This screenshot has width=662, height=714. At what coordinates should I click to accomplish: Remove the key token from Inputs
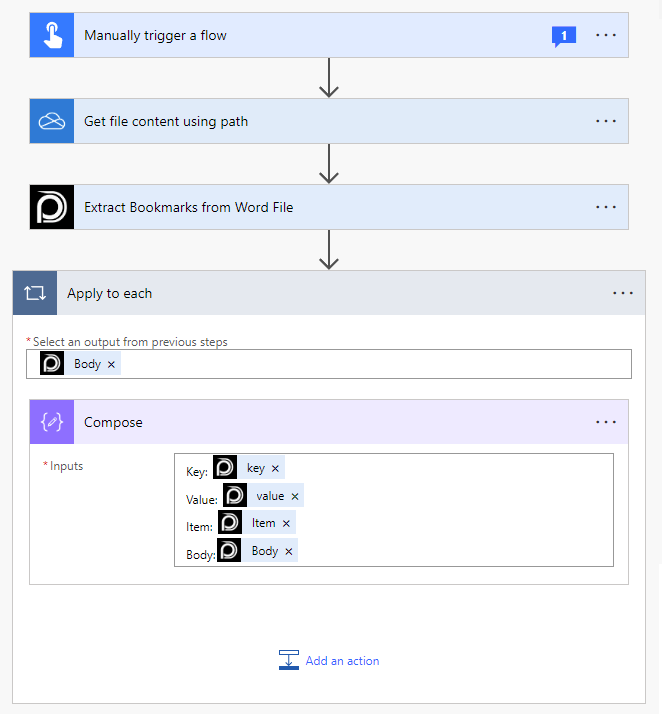click(x=275, y=468)
